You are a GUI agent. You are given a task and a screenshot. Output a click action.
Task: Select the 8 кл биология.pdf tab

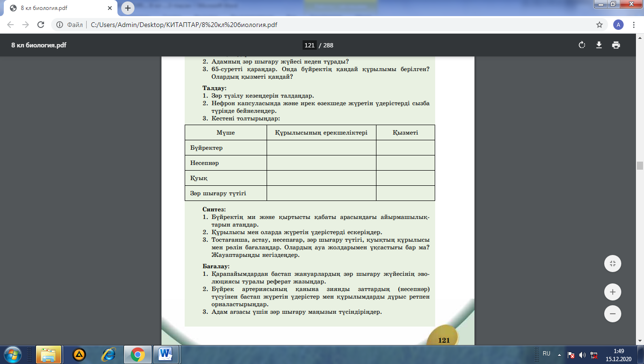[60, 9]
